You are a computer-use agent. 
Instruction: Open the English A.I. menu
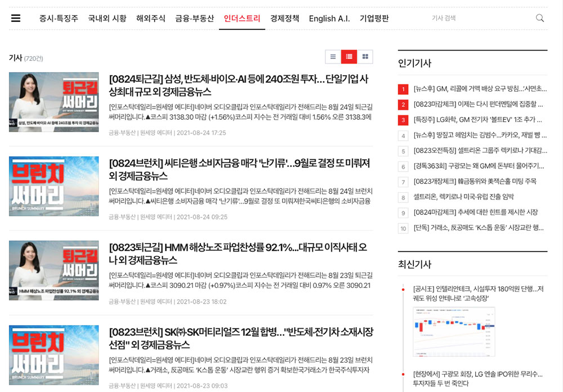pos(329,19)
